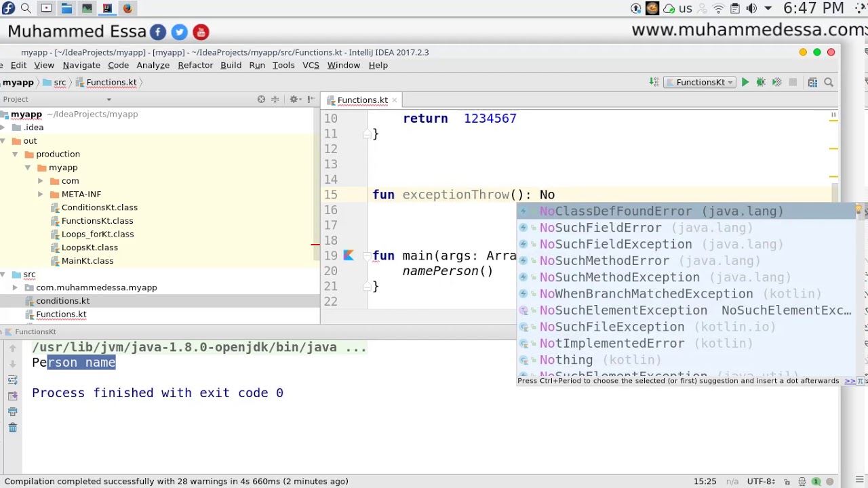
Task: Open the VCS menu
Action: [311, 65]
